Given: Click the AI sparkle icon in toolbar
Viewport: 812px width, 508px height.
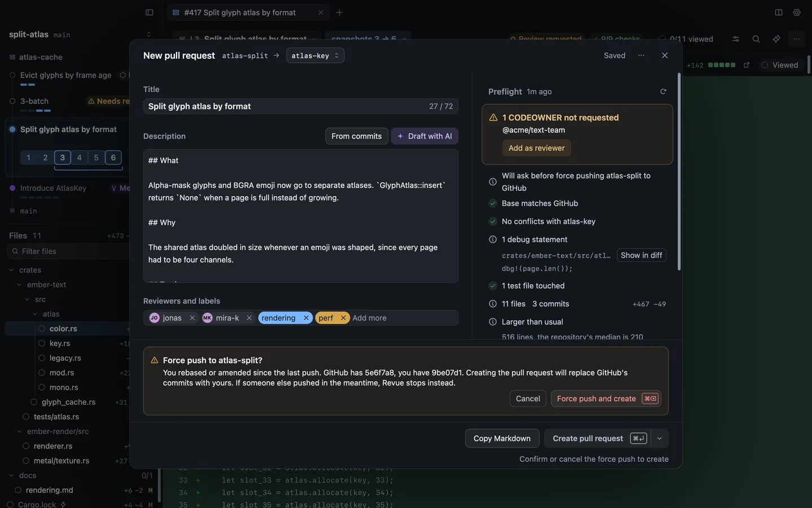Looking at the screenshot, I should pyautogui.click(x=776, y=39).
